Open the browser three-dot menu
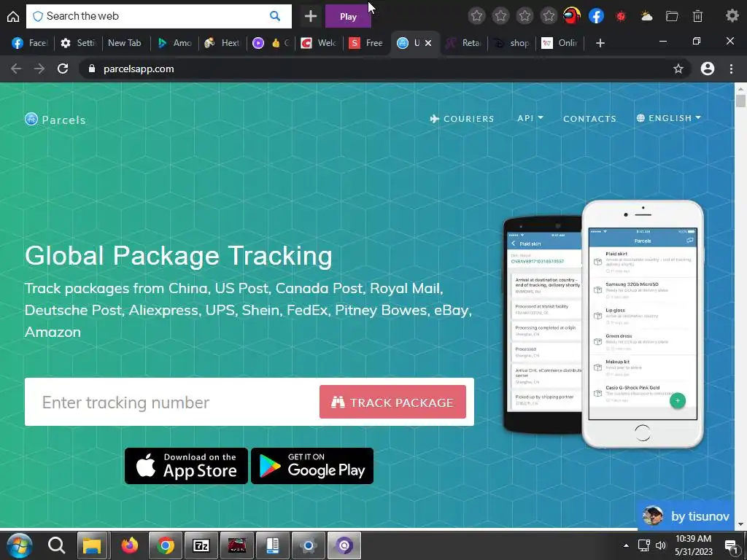Screen dimensions: 747x560 731,69
